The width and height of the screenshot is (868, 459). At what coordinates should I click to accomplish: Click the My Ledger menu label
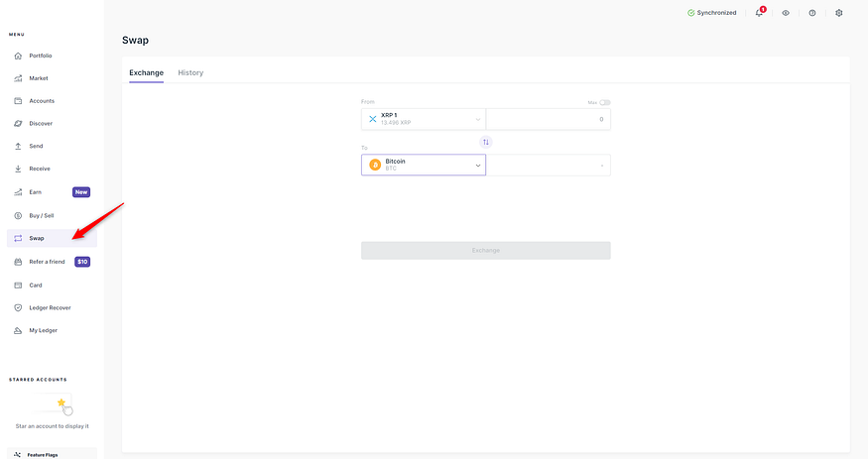click(x=44, y=331)
